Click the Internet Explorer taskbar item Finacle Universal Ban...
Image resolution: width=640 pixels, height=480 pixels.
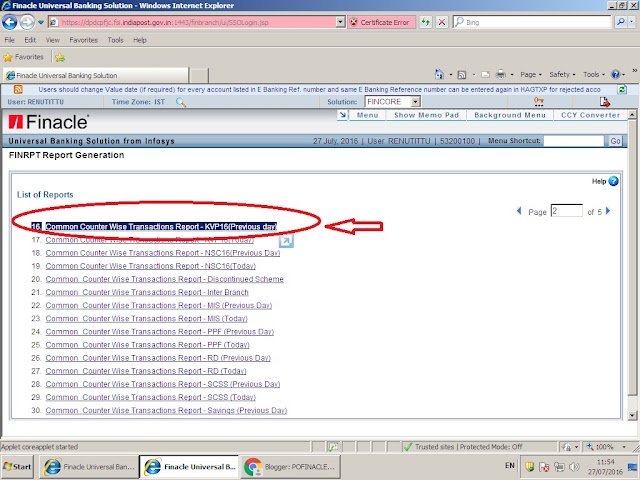[x=89, y=467]
